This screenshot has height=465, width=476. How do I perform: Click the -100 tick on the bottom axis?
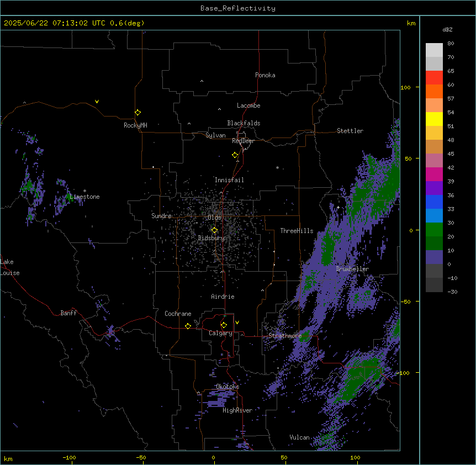coord(69,457)
